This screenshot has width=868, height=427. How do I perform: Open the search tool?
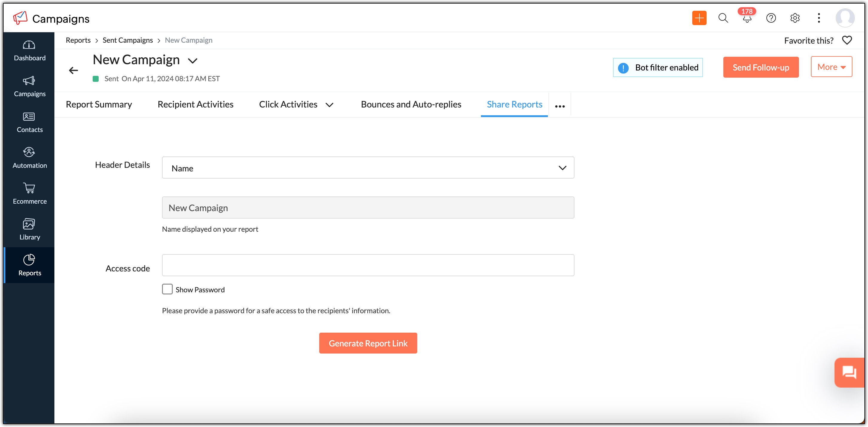[723, 18]
